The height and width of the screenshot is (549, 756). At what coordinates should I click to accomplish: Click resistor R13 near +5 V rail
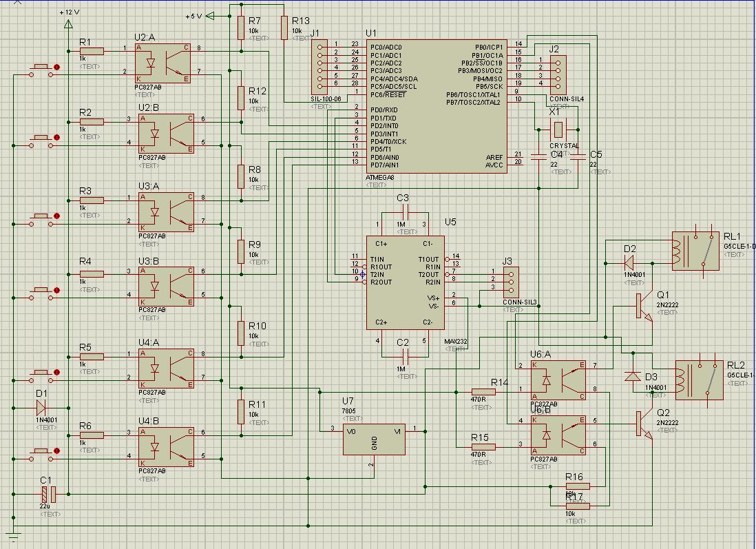coord(284,28)
